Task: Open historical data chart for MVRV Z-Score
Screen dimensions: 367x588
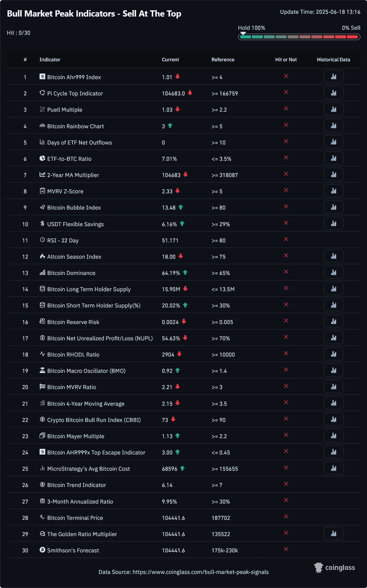Action: pyautogui.click(x=334, y=191)
